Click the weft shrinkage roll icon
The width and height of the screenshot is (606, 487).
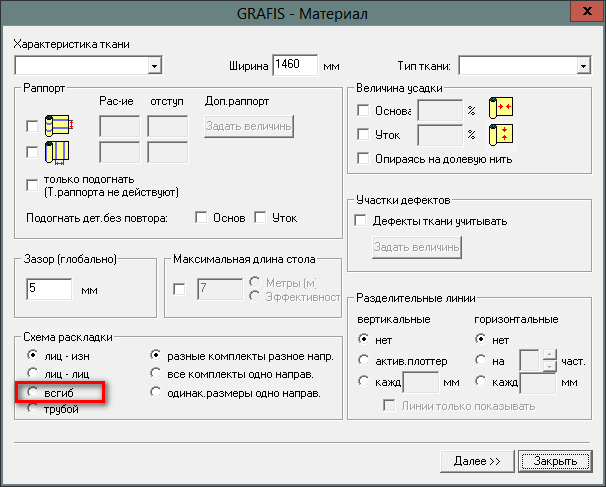[499, 134]
